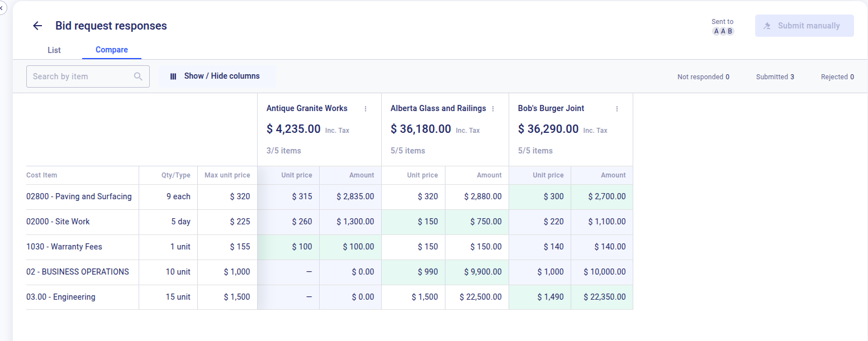Focus the Search by item field
The width and height of the screenshot is (868, 341).
(81, 76)
